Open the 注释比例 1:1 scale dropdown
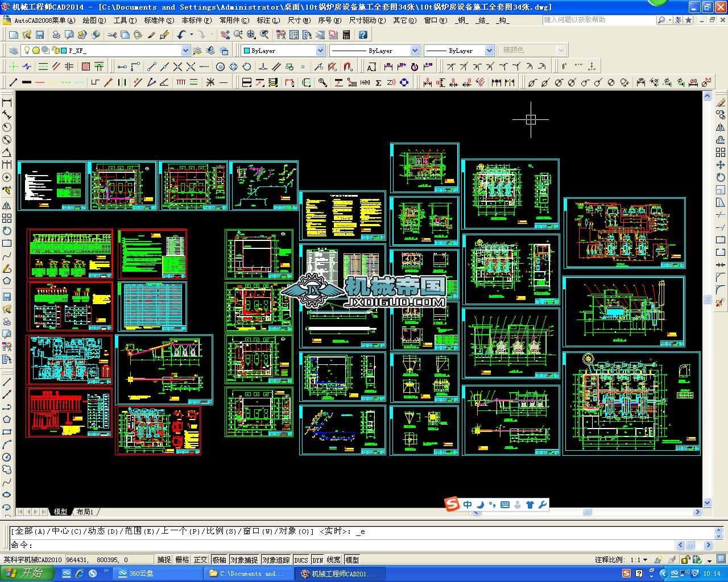 (x=646, y=560)
